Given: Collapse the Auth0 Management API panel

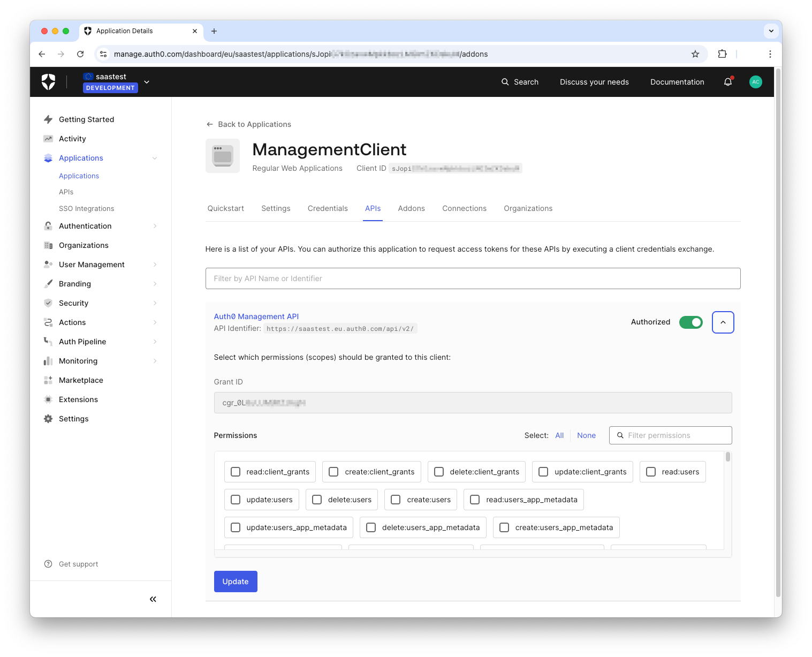Looking at the screenshot, I should click(x=723, y=322).
